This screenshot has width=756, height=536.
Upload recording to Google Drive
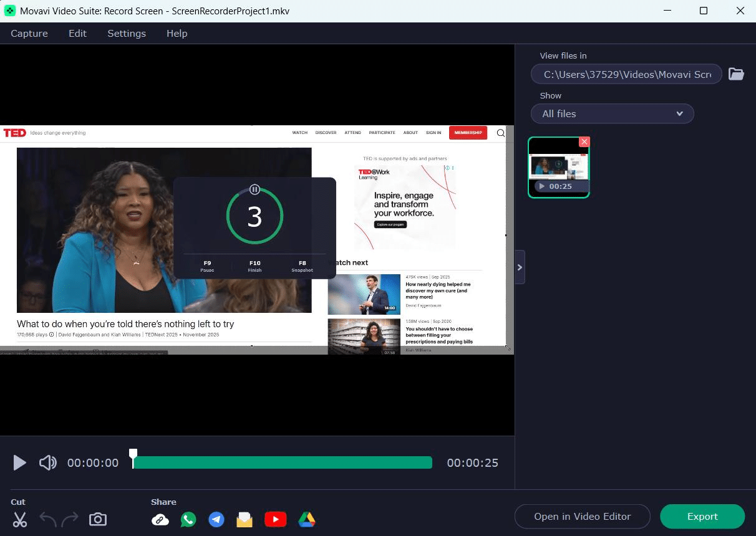(306, 519)
